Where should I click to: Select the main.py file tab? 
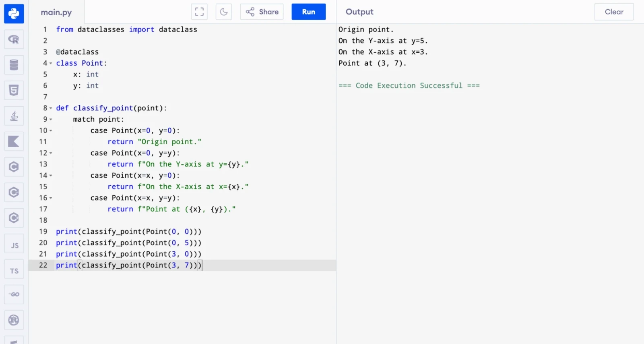tap(56, 12)
